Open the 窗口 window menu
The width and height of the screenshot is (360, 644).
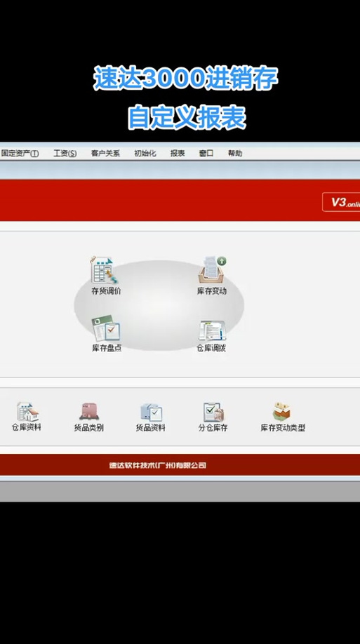(206, 154)
